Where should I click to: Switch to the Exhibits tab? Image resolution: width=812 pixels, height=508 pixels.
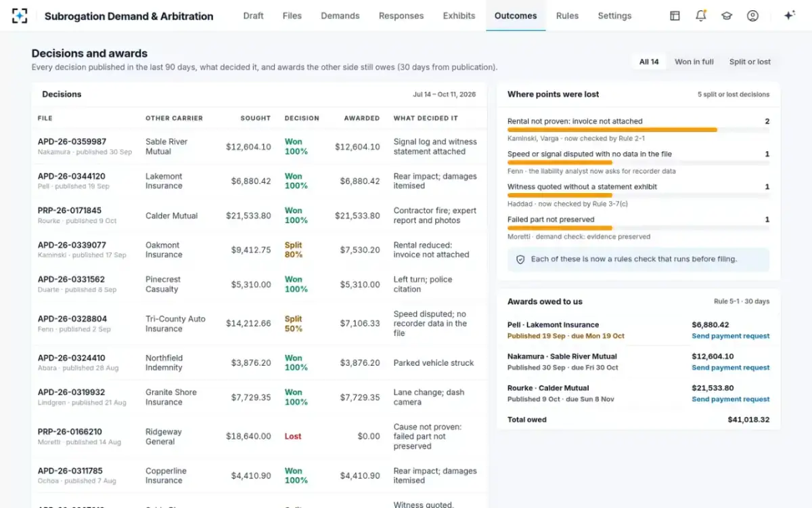tap(459, 16)
